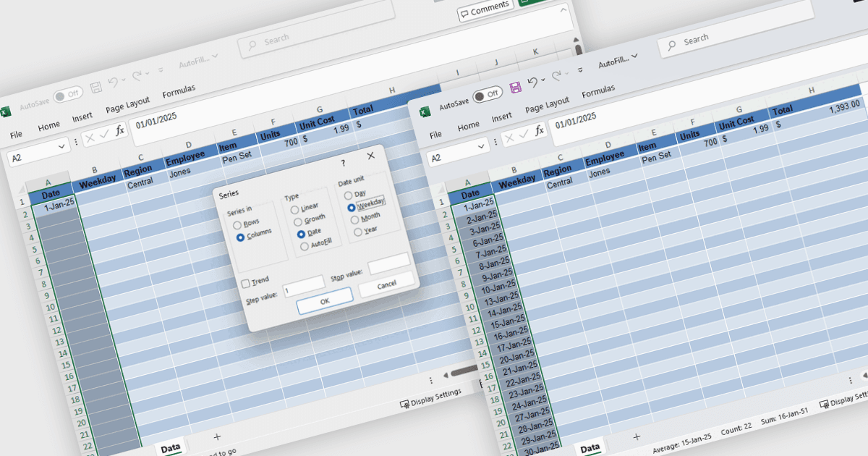The image size is (868, 456).
Task: Click Stop value field in Series dialog
Action: (x=389, y=265)
